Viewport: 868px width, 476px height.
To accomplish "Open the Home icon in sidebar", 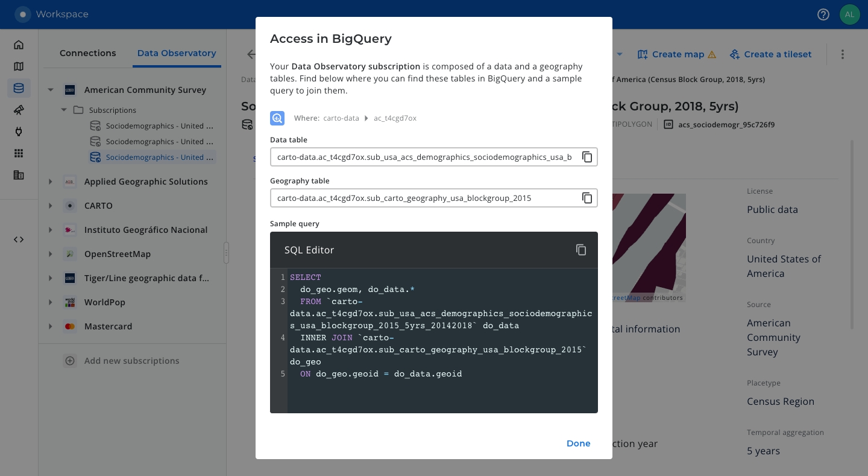I will [19, 45].
